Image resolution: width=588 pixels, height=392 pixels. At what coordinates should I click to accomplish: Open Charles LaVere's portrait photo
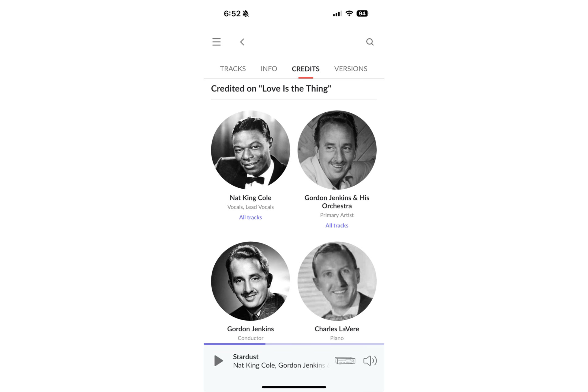[x=337, y=281]
